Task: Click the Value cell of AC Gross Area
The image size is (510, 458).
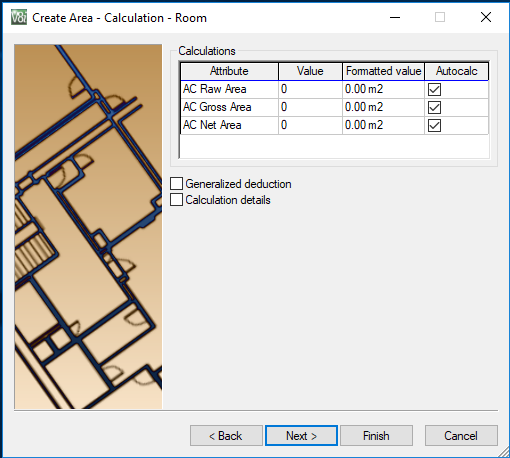Action: pyautogui.click(x=310, y=107)
